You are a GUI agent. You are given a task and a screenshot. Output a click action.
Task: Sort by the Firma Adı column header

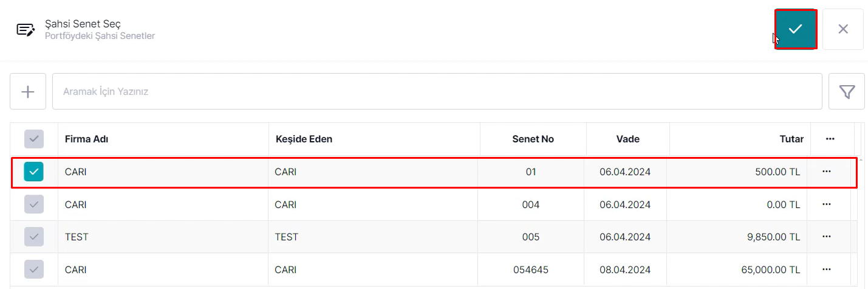pos(86,139)
